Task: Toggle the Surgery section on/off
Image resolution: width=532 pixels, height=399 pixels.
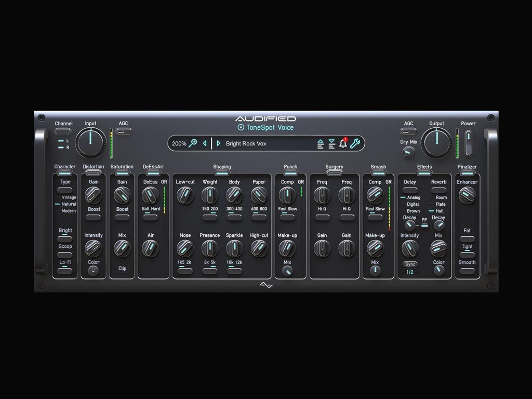Action: [x=334, y=174]
